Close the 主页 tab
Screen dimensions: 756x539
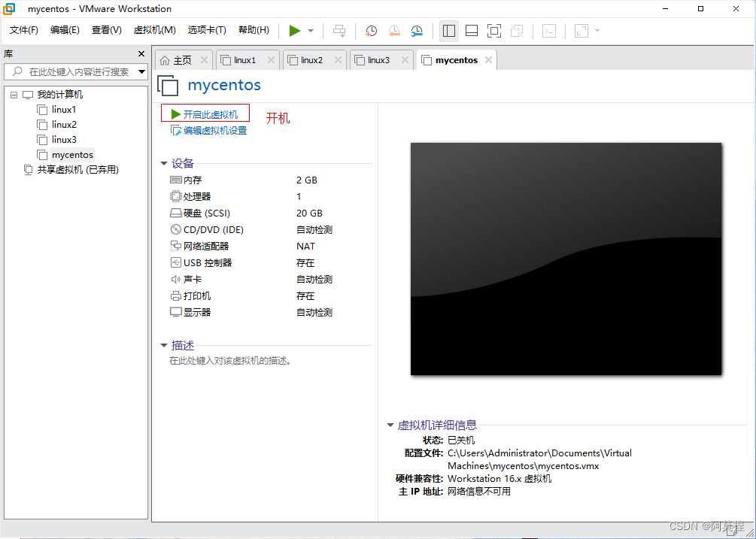click(x=204, y=60)
